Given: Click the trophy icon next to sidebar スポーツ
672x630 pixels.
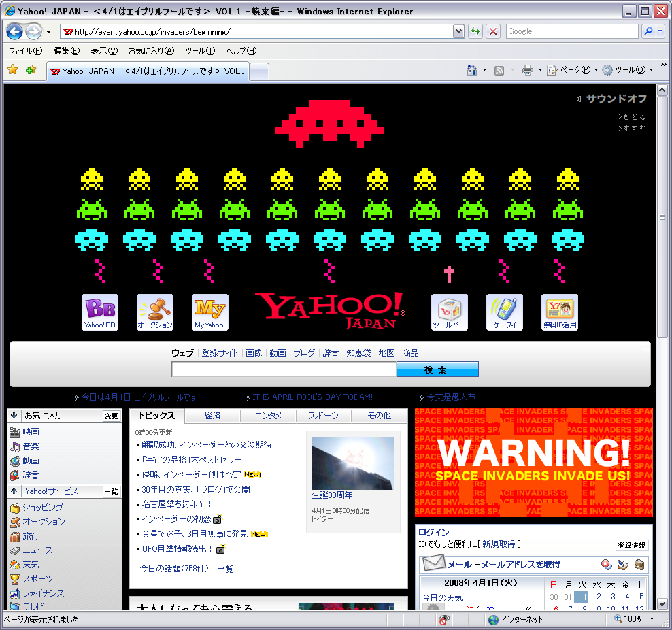Looking at the screenshot, I should pyautogui.click(x=15, y=579).
